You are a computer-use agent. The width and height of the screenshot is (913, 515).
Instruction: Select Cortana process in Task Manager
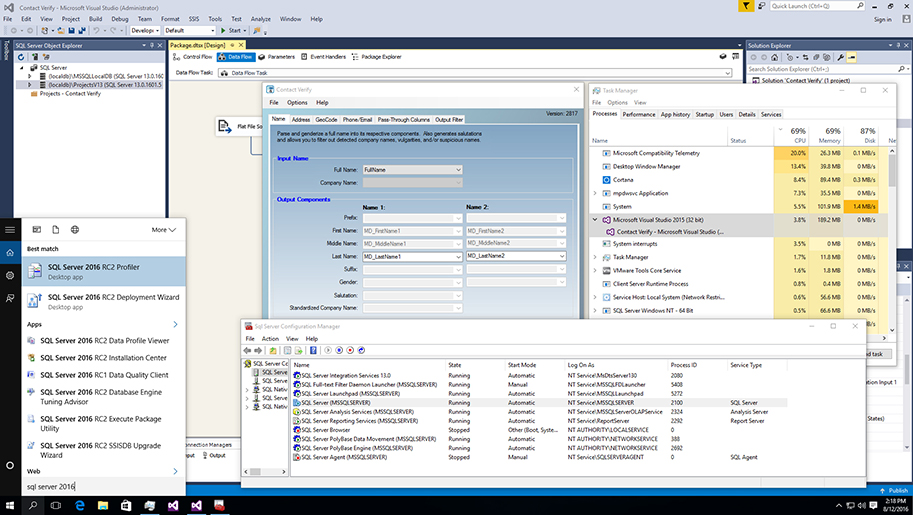tap(740, 180)
